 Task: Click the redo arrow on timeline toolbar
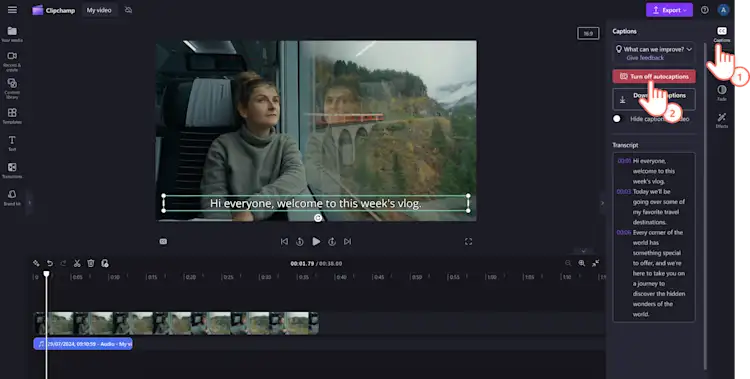point(63,263)
